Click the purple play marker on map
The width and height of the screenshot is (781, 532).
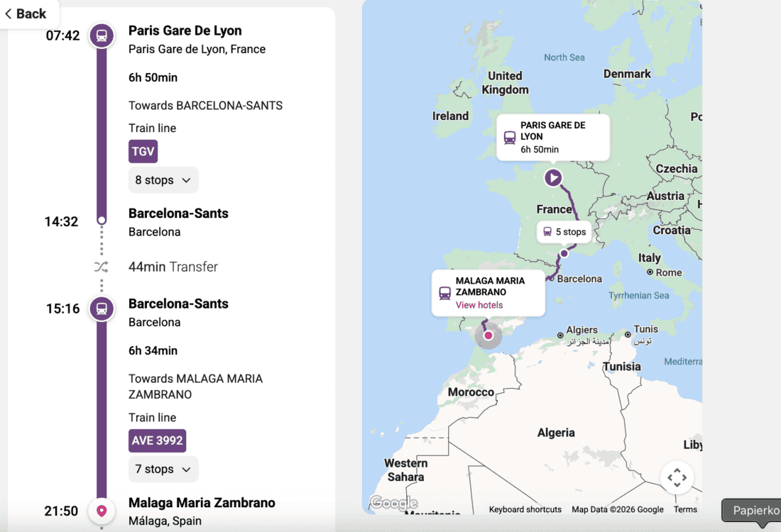(x=553, y=177)
